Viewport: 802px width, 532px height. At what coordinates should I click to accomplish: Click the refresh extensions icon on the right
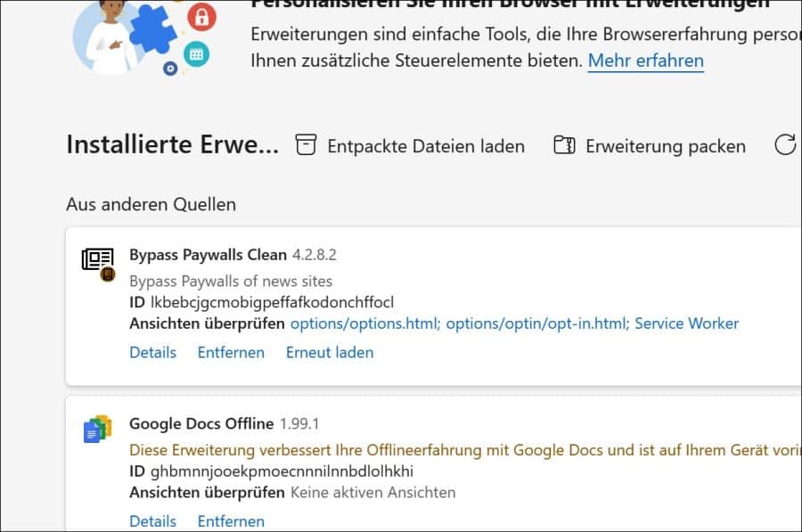pos(784,144)
